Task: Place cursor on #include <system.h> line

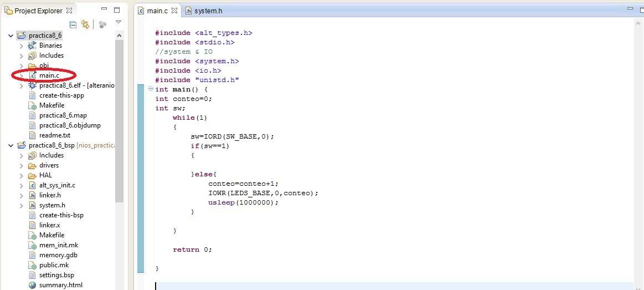Action: [x=197, y=61]
